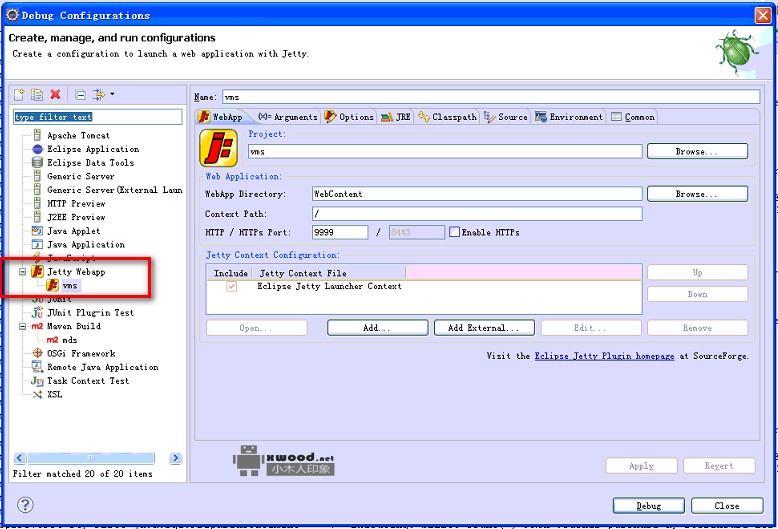Viewport: 778px width, 529px height.
Task: Select the XSL configuration icon
Action: [x=37, y=395]
